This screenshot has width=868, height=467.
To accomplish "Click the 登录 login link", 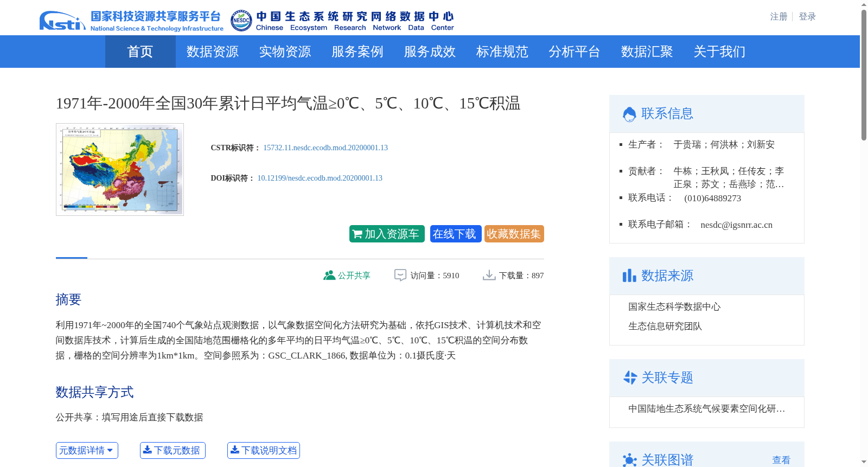I will click(x=807, y=17).
